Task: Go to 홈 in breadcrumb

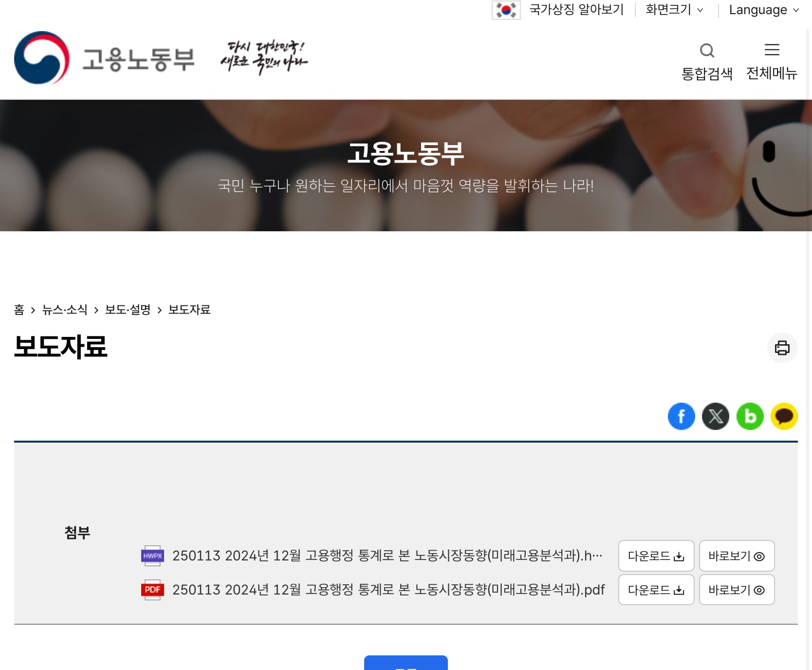Action: pyautogui.click(x=19, y=310)
